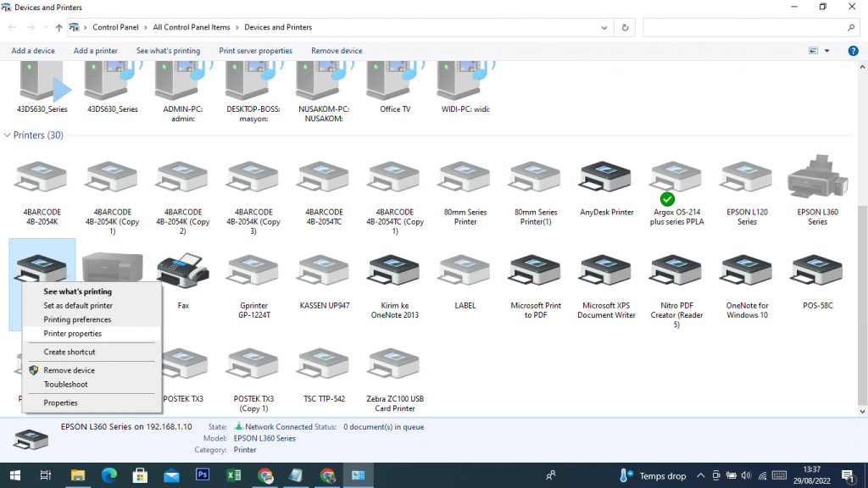This screenshot has height=488, width=868.
Task: Choose Set as default printer
Action: (92, 305)
